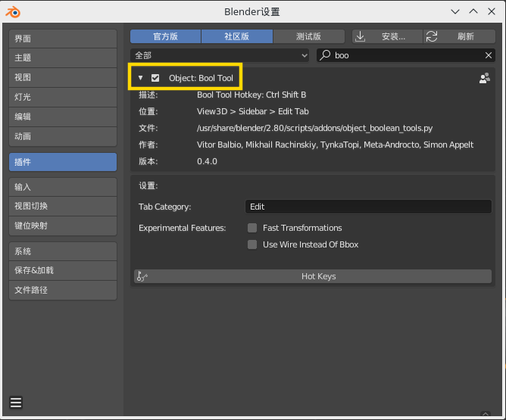Screen dimensions: 506x420
Task: Open the 视图切换 preferences section
Action: pyautogui.click(x=63, y=207)
